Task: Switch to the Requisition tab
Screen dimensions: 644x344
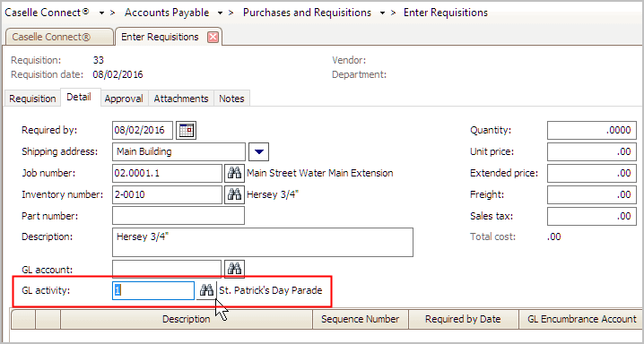Action: click(x=32, y=99)
